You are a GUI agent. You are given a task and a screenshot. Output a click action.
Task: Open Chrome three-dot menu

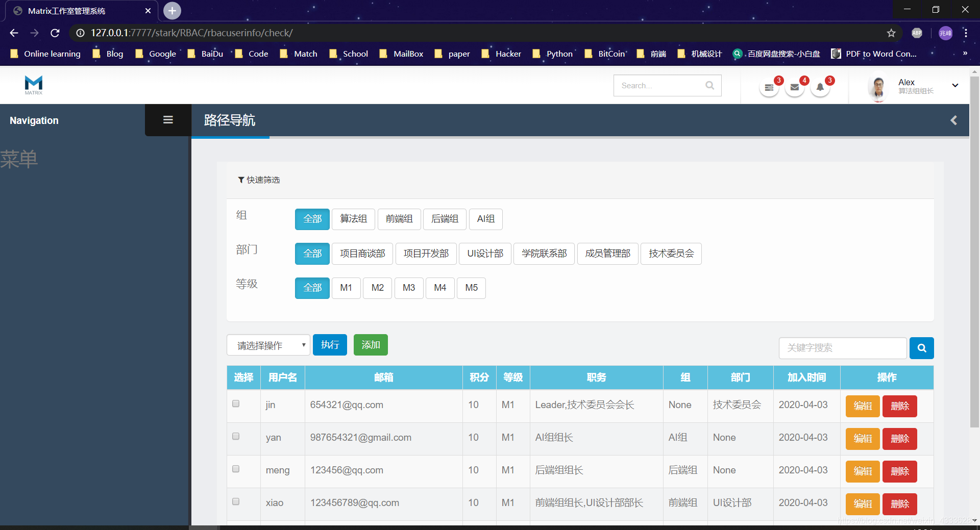pos(966,33)
